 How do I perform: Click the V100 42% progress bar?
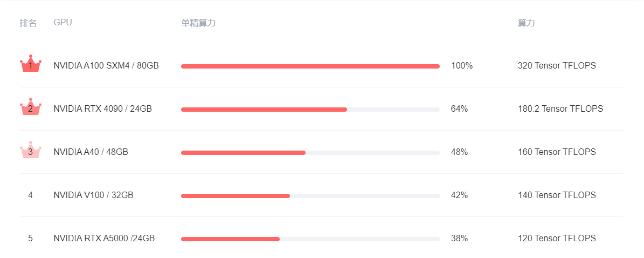point(310,196)
